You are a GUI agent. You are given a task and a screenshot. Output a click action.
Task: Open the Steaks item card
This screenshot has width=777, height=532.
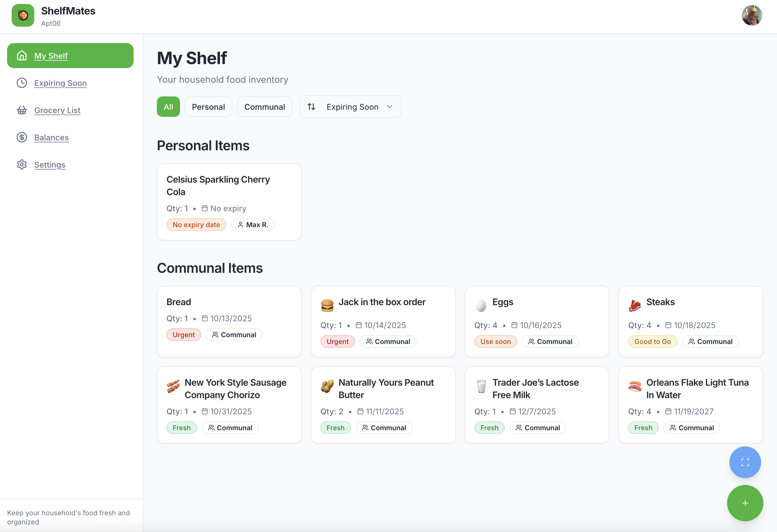tap(691, 321)
